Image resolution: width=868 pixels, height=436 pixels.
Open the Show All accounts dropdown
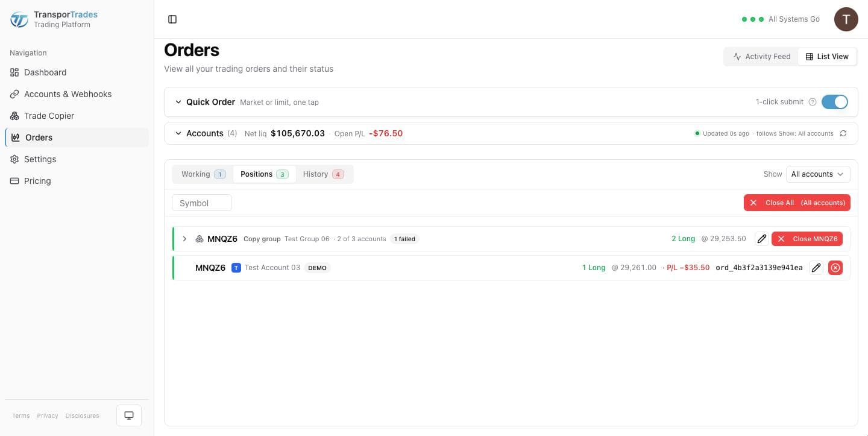pos(818,174)
